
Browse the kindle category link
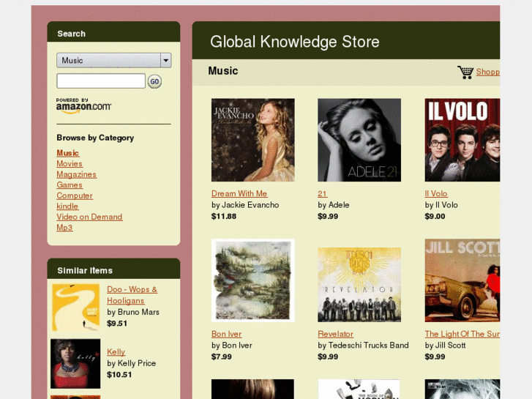pyautogui.click(x=67, y=206)
